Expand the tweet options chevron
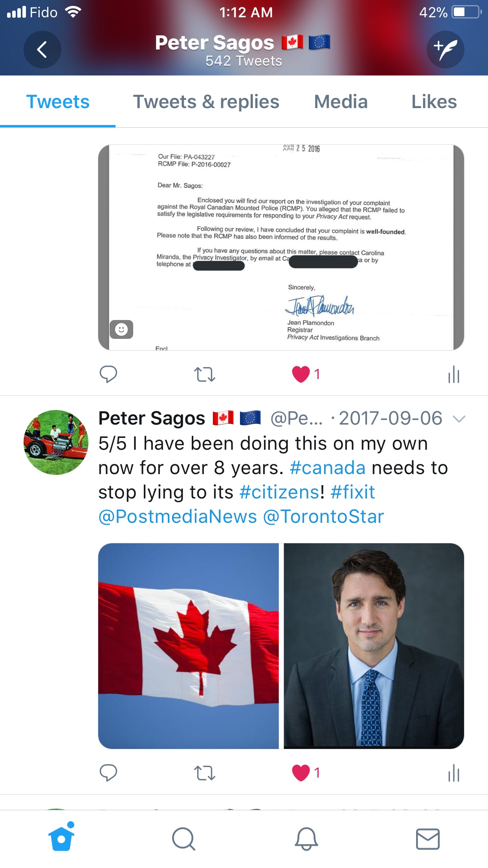Viewport: 488px width, 868px height. click(x=459, y=419)
